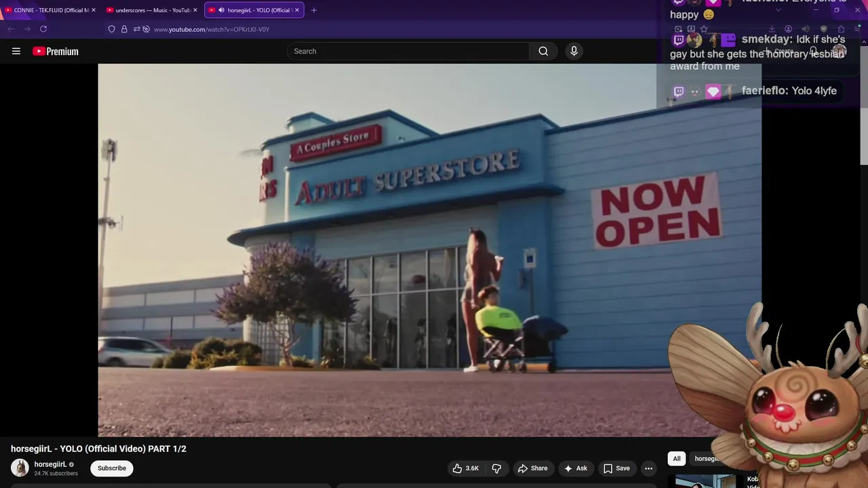Viewport: 868px width, 488px height.
Task: Open site permissions icon in address bar
Action: point(136,29)
